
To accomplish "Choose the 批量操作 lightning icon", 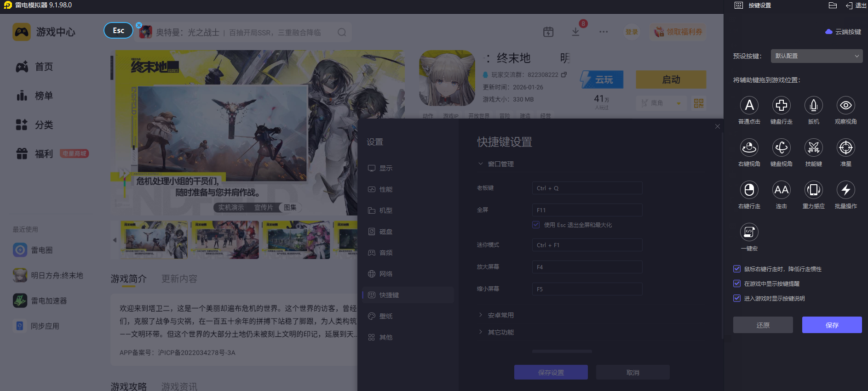I will coord(846,190).
